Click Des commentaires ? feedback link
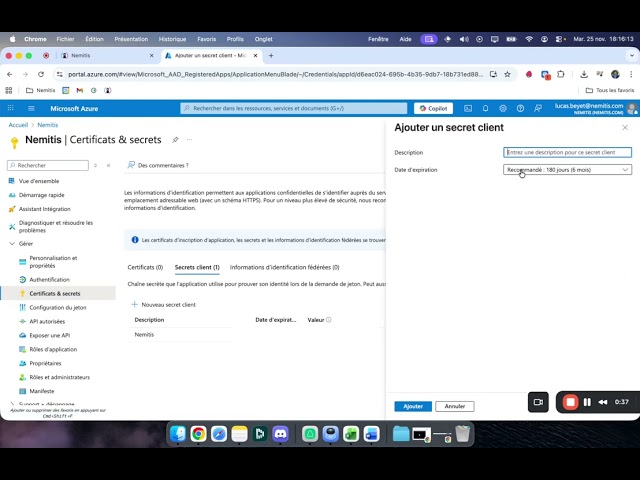 tap(158, 165)
